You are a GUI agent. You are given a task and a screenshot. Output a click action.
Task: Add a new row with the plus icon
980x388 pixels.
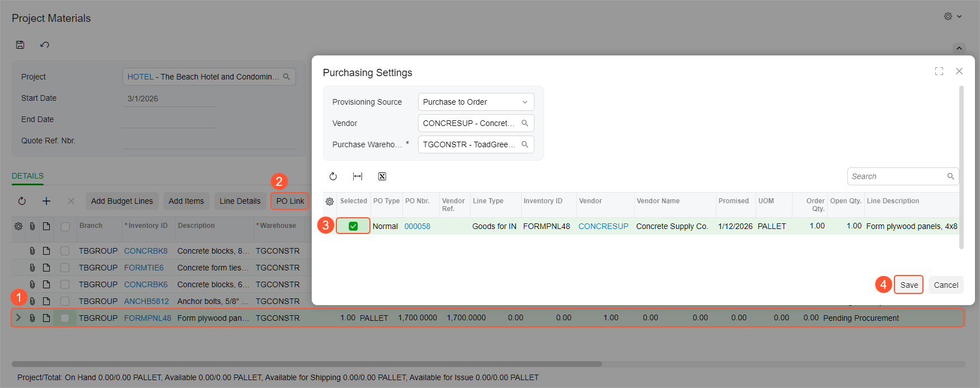click(46, 201)
